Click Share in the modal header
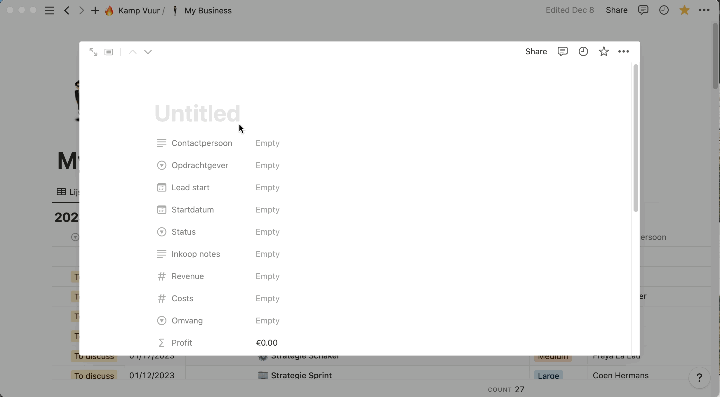Image resolution: width=720 pixels, height=397 pixels. point(536,51)
